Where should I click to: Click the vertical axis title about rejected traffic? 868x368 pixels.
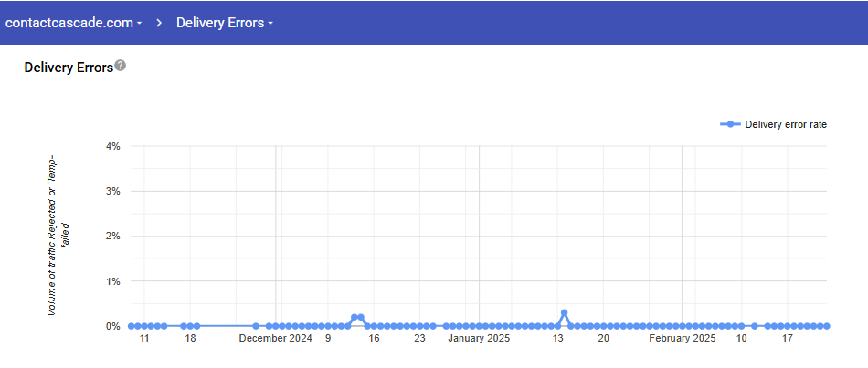pyautogui.click(x=58, y=236)
